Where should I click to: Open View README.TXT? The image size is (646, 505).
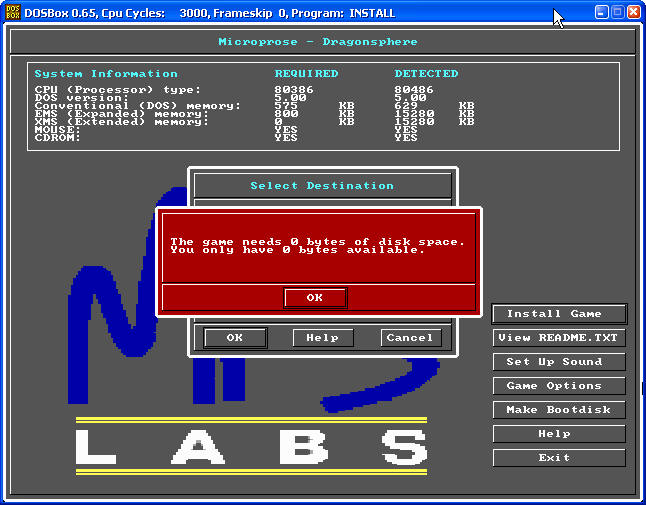click(559, 338)
